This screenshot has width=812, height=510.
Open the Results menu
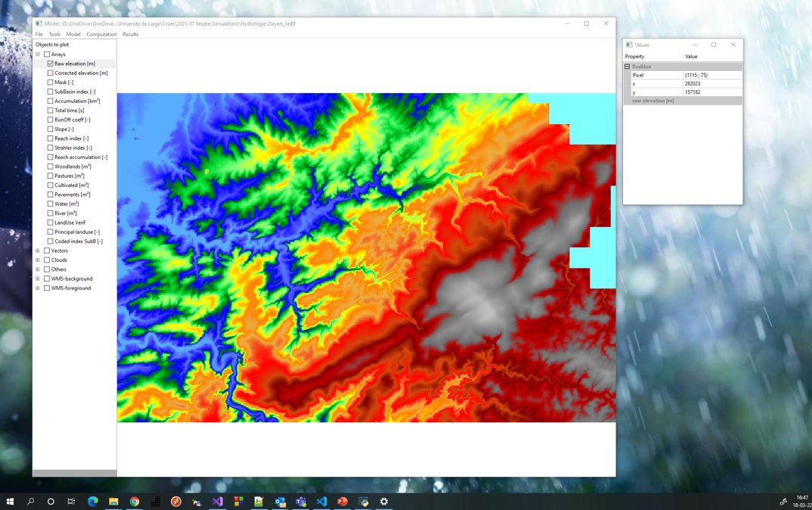[130, 34]
